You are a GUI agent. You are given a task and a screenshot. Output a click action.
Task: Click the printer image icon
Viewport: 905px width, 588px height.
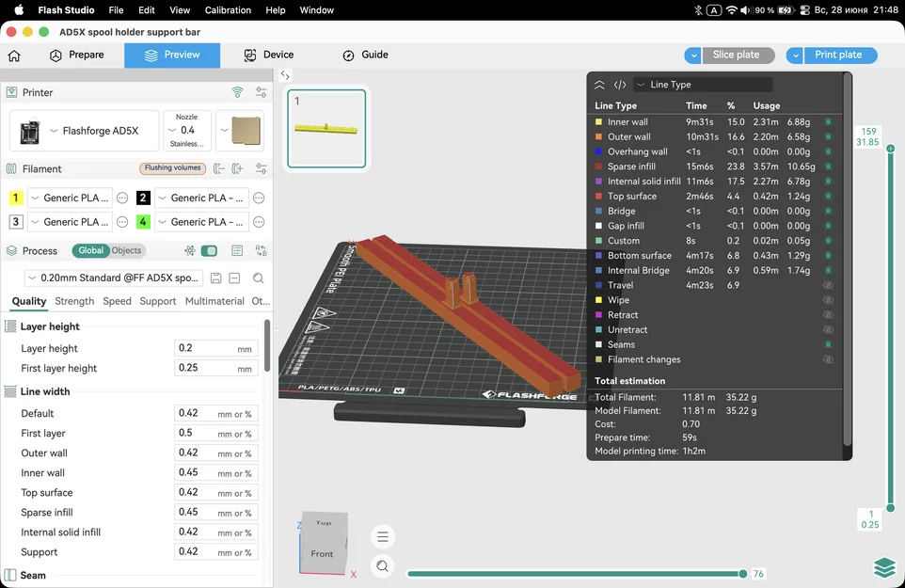[29, 131]
